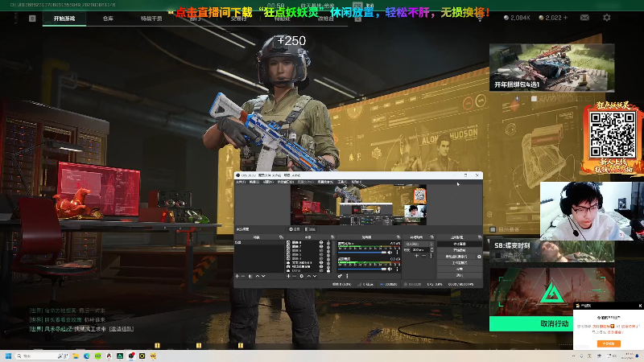Select the 开始游戏 tab in game
Viewport: 644px width, 362px height.
point(64,19)
